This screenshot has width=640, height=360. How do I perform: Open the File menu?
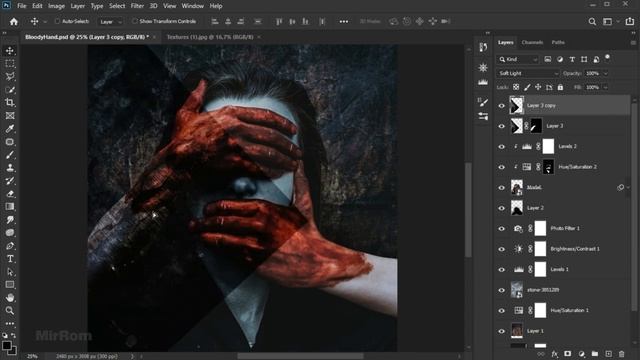[22, 6]
